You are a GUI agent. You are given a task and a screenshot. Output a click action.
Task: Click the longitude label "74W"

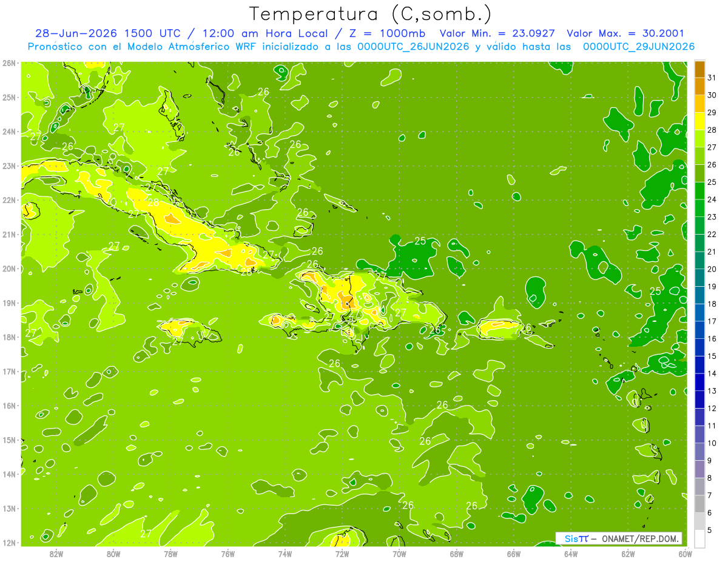(285, 554)
